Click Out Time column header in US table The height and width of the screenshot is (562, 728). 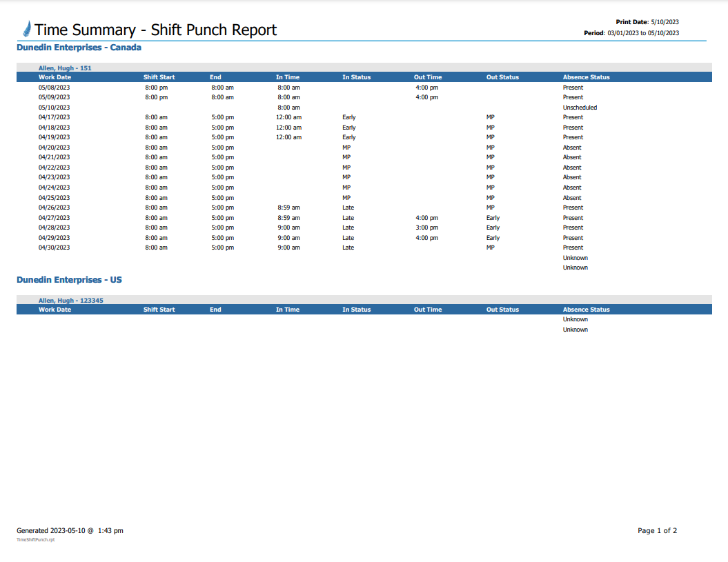pyautogui.click(x=428, y=310)
